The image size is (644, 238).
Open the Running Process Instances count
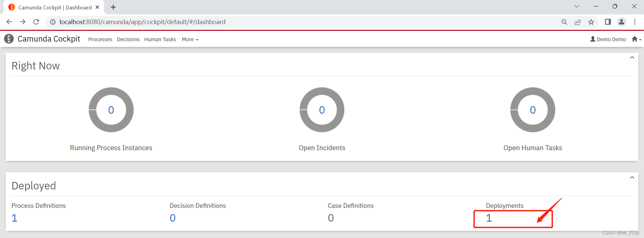click(x=111, y=110)
